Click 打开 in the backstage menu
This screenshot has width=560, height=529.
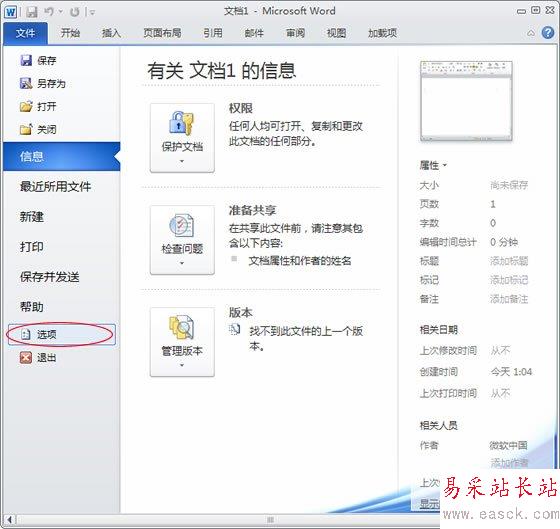[x=38, y=106]
